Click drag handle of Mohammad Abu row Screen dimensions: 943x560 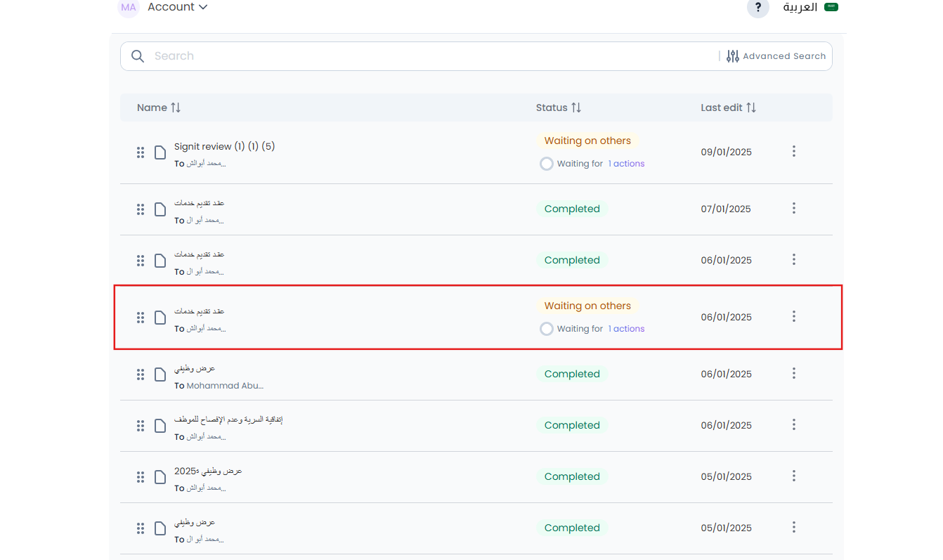(x=141, y=375)
